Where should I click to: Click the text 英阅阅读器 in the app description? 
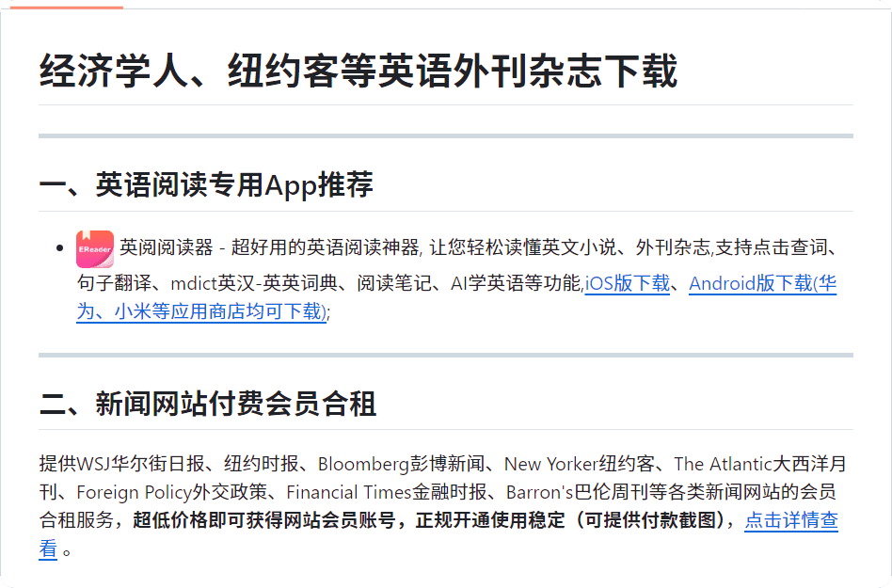coord(167,247)
